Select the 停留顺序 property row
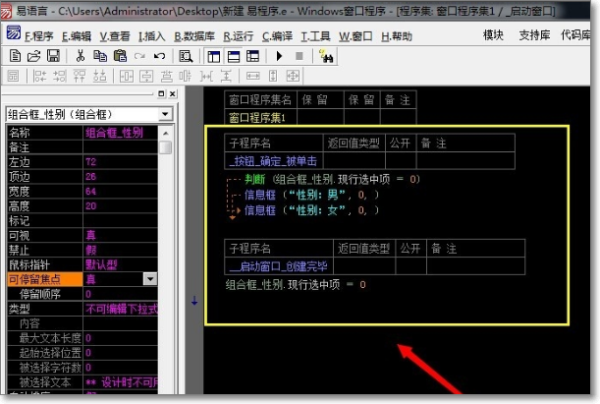 click(82, 294)
